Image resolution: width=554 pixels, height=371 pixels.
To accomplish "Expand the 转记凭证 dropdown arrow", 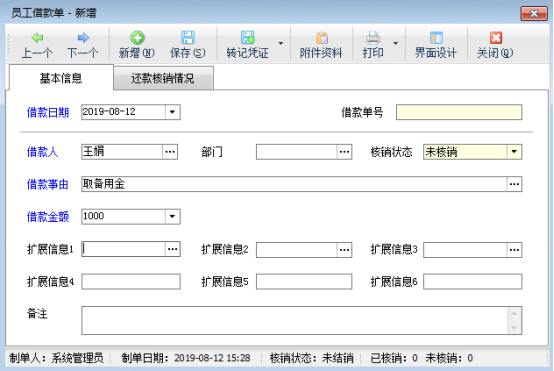I will tap(281, 43).
